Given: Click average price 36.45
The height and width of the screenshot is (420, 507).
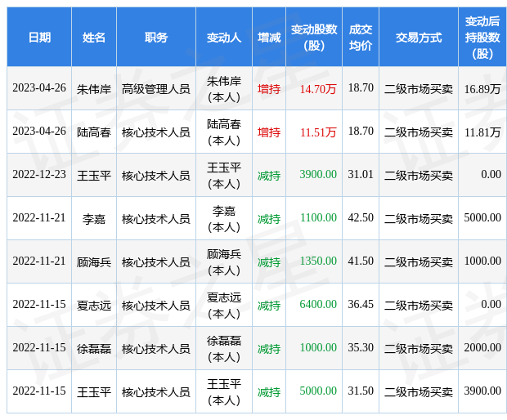Looking at the screenshot, I should pos(361,304).
